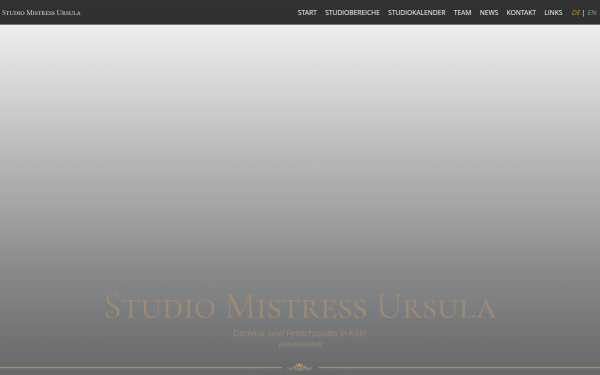600x375 pixels.
Task: Select NEWS in the navigation bar
Action: (x=489, y=13)
